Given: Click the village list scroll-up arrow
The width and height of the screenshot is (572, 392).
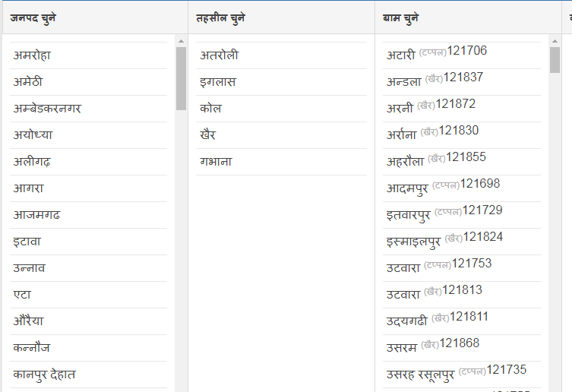Looking at the screenshot, I should [555, 41].
